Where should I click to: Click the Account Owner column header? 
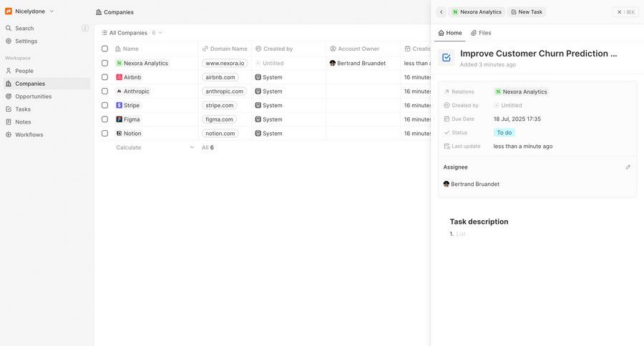click(354, 49)
